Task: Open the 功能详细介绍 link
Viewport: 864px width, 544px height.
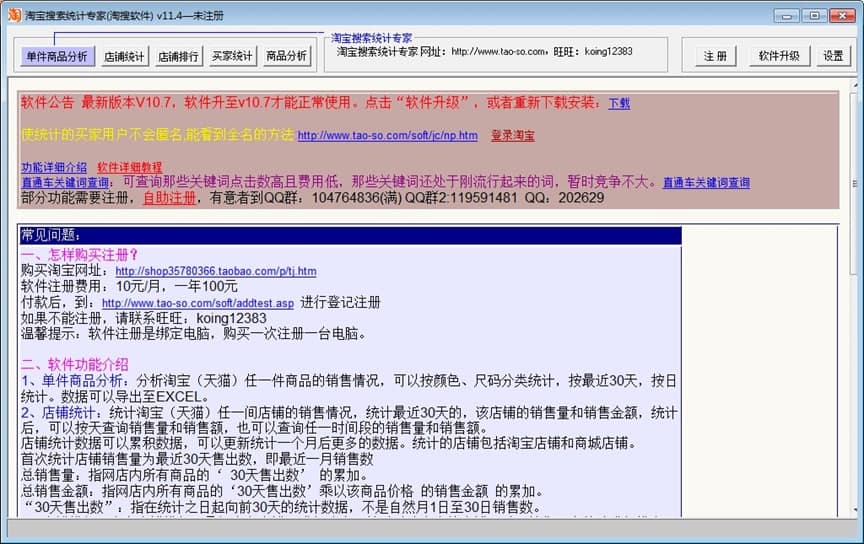Action: click(54, 167)
